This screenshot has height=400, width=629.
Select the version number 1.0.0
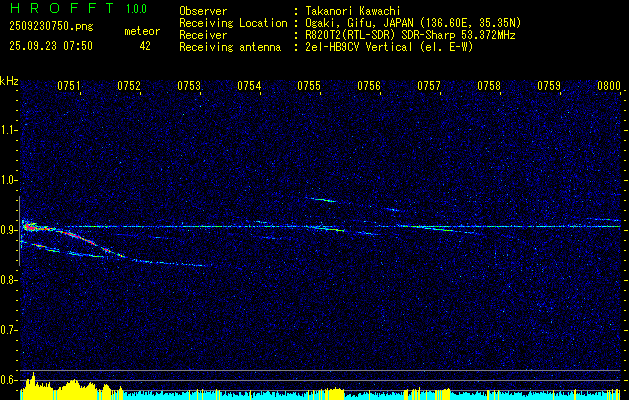pos(136,9)
